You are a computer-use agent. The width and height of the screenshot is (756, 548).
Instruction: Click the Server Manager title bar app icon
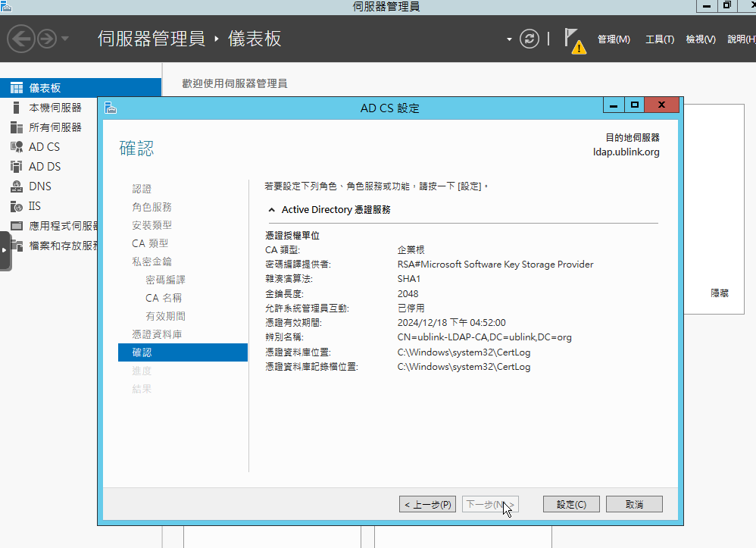tap(6, 6)
